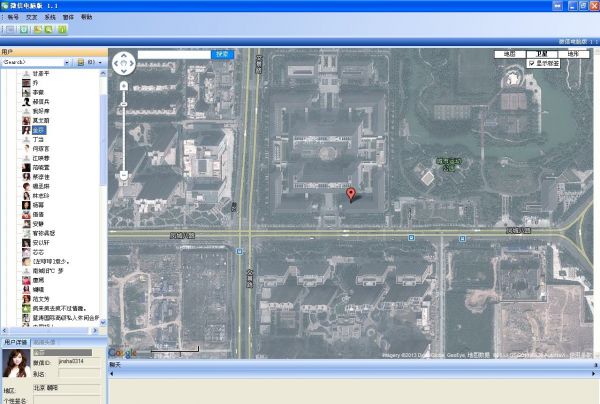Zoom out with the map minus button
Screen dimensions: 600x404
click(124, 176)
